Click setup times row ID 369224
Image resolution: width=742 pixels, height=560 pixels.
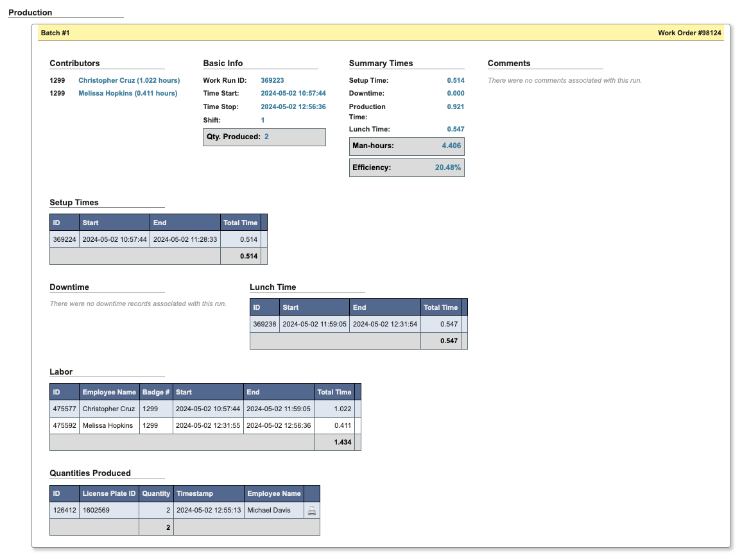(64, 239)
